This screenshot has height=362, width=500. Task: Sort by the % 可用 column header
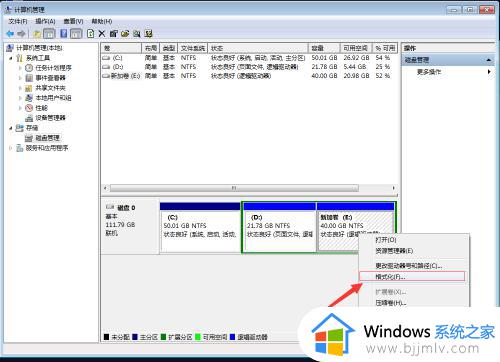385,48
